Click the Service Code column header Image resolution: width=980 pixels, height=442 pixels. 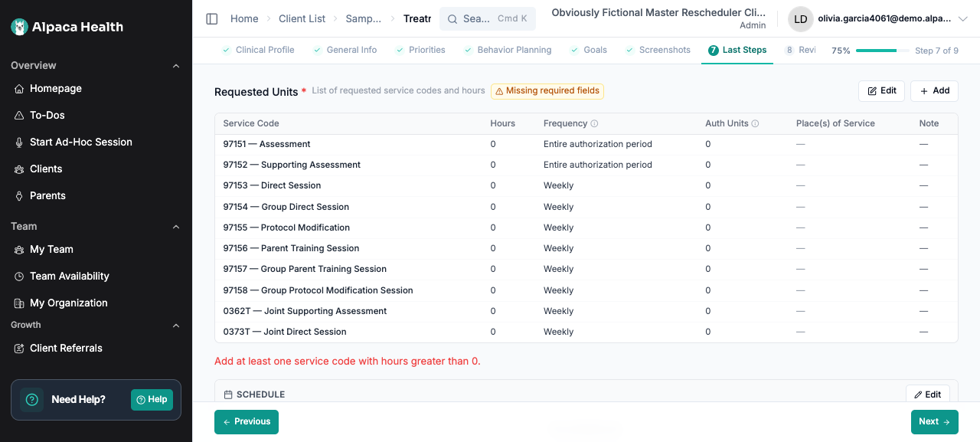click(x=251, y=124)
